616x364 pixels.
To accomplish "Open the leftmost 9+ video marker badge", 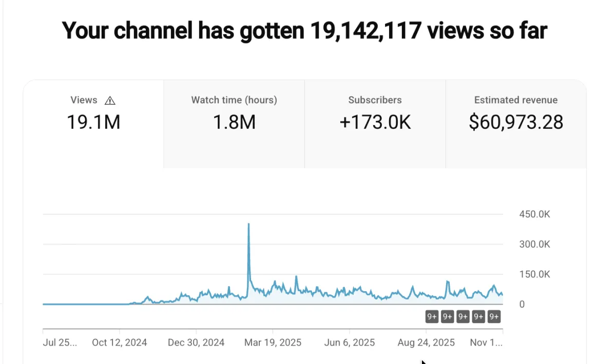I will (x=432, y=317).
